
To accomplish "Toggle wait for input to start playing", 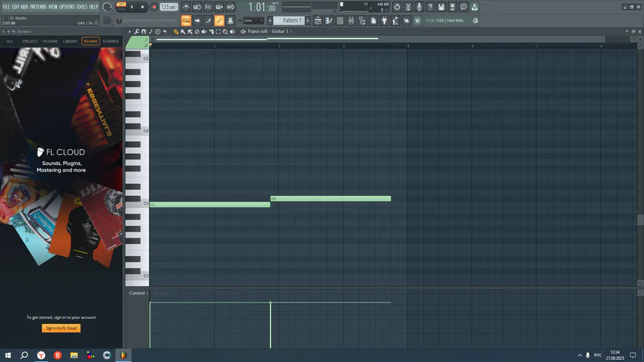I will click(x=197, y=7).
